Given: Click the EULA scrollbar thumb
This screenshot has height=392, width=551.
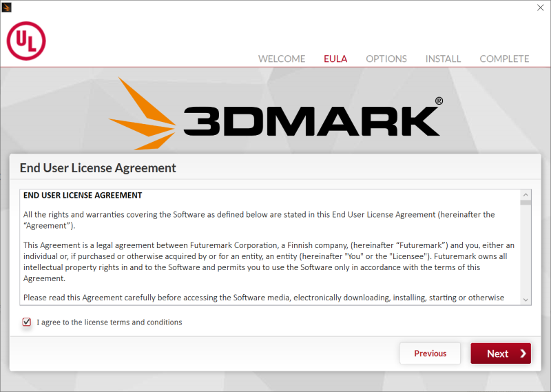Looking at the screenshot, I should 526,203.
